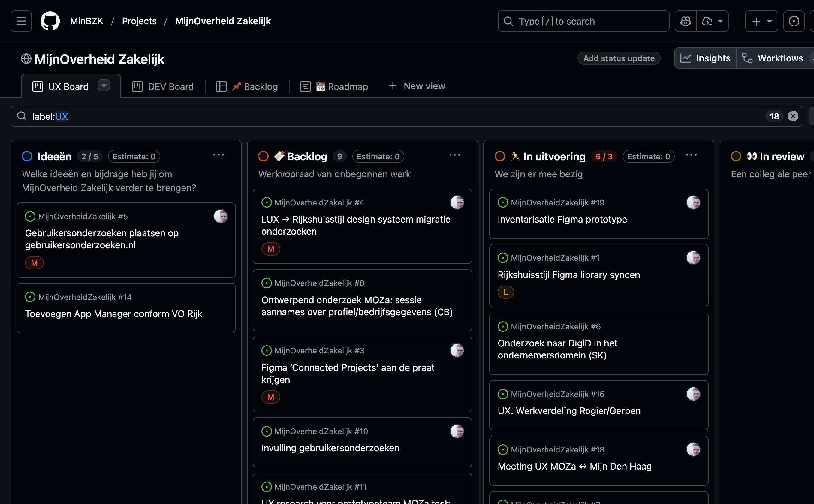
Task: Open the Ideeën column options menu
Action: pyautogui.click(x=219, y=155)
